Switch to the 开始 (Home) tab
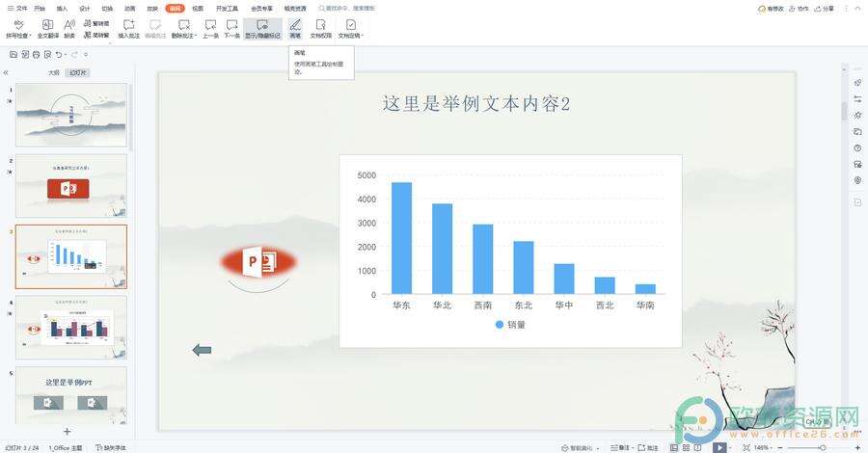 coord(40,9)
